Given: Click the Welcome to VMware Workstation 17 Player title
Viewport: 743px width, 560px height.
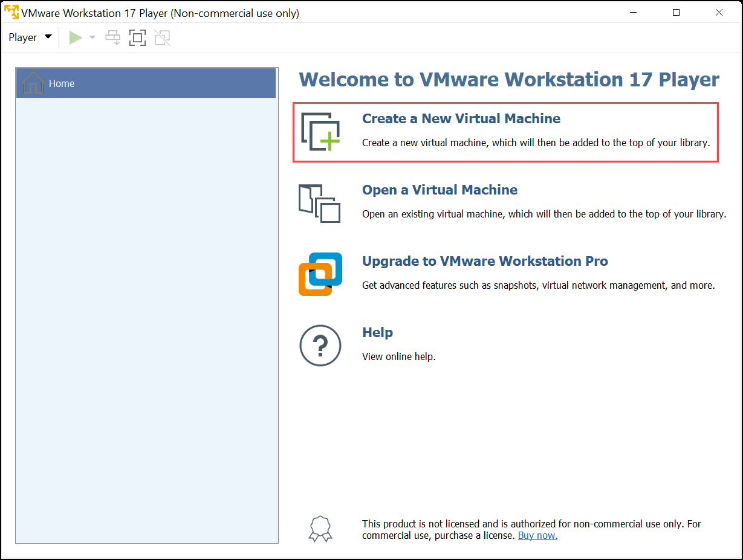Looking at the screenshot, I should 509,80.
